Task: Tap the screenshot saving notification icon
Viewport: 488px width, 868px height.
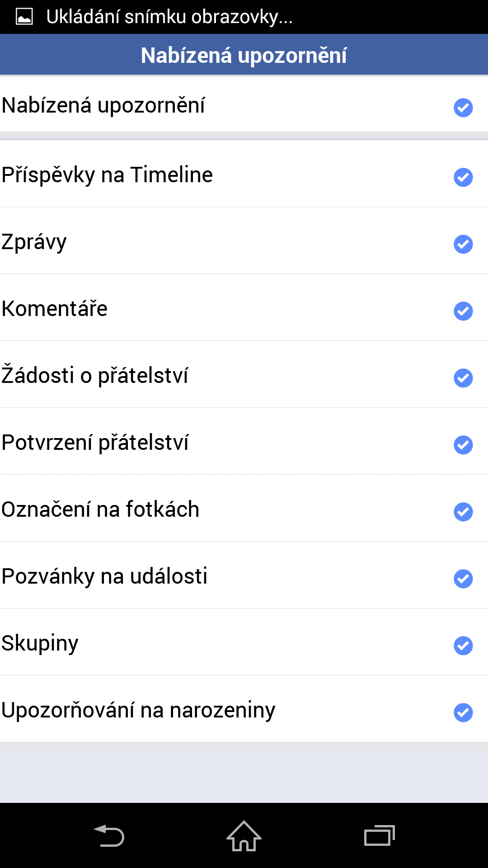Action: coord(24,17)
